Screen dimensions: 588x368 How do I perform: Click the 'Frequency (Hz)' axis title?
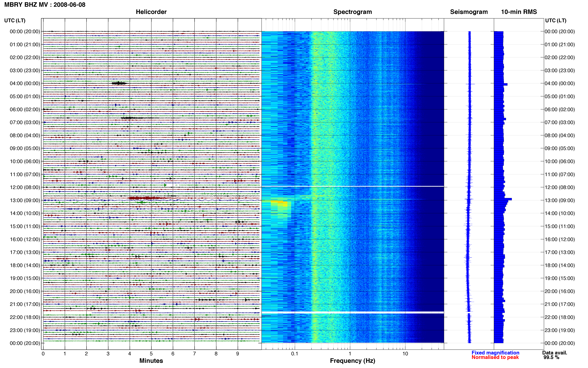(352, 361)
